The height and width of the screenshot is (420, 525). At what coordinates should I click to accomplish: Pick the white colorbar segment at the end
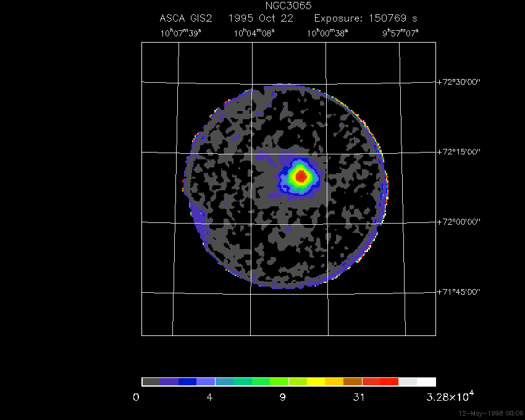426,382
